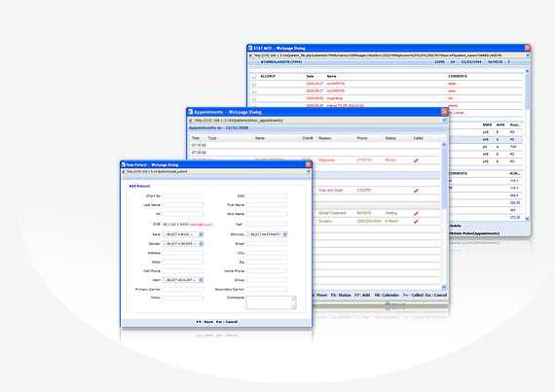
Task: Toggle Called checkmark for Diagnosis appointment
Action: [416, 160]
